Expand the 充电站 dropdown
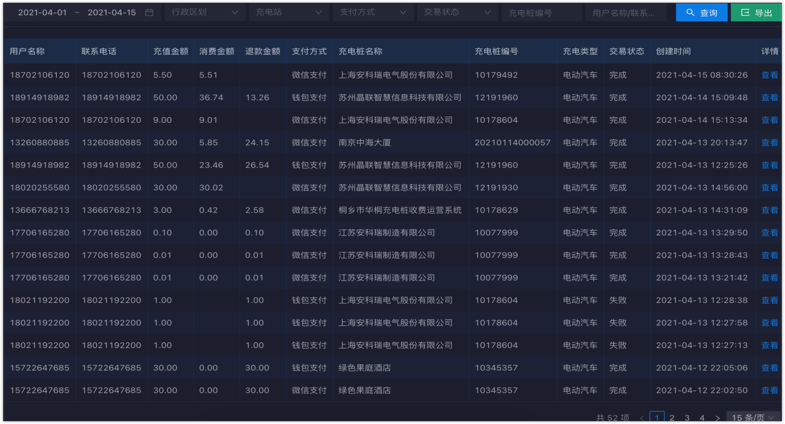The width and height of the screenshot is (785, 424). pos(288,12)
